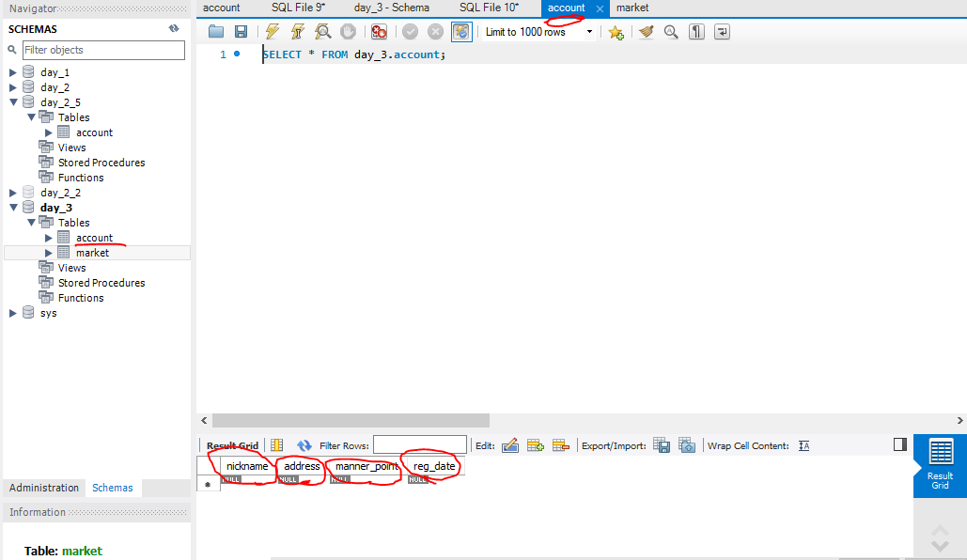This screenshot has height=560, width=967.
Task: Open day_3 - Schema tab
Action: [x=392, y=8]
